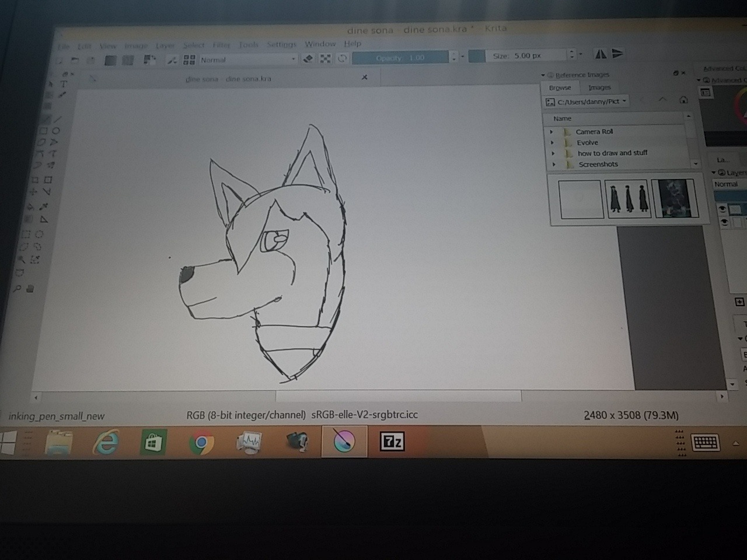Open Internet Explorer from the taskbar

click(x=106, y=443)
